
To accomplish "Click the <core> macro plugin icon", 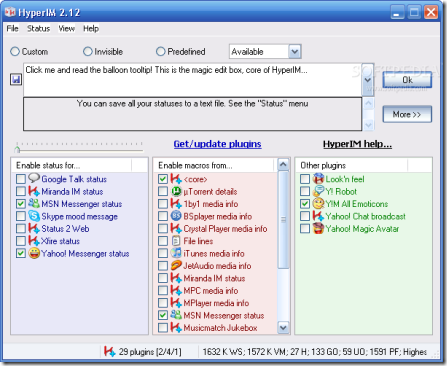I will click(176, 179).
